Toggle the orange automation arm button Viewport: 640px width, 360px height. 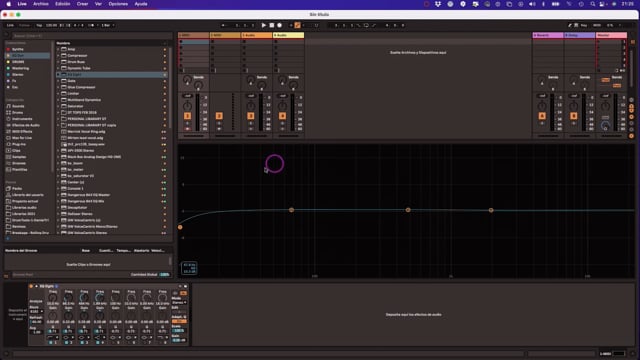point(298,25)
